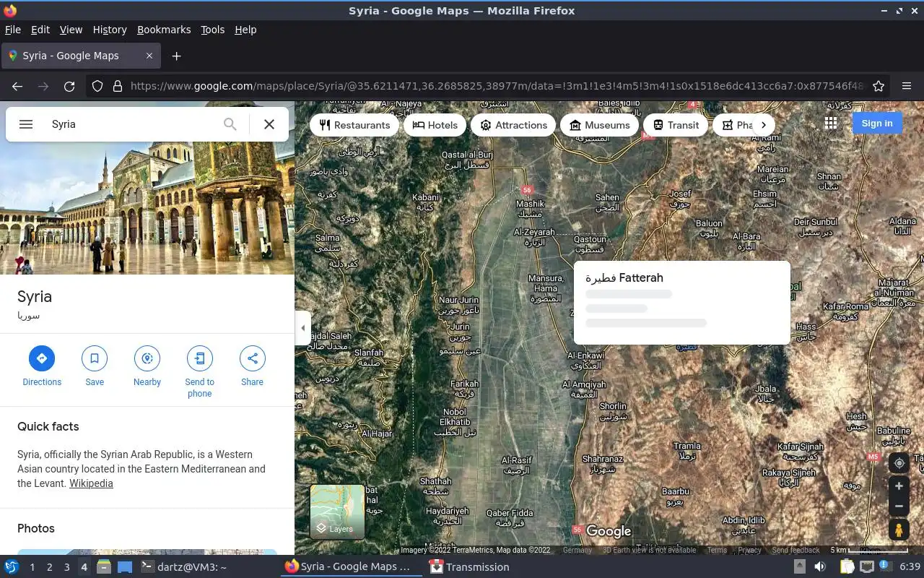The image size is (924, 578).
Task: Click the taskbar clock showing 6:39
Action: pyautogui.click(x=910, y=567)
